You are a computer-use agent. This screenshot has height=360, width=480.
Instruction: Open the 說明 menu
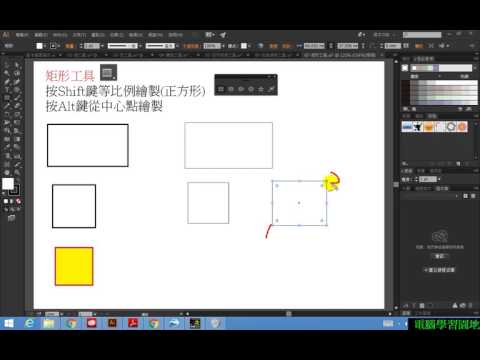175,35
